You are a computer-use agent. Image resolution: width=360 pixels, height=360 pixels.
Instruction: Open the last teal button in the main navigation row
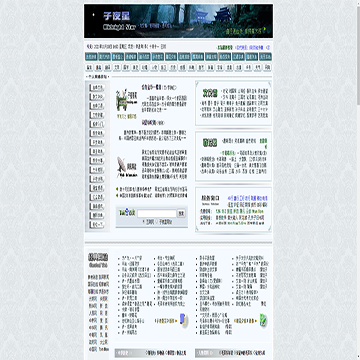tap(265, 57)
